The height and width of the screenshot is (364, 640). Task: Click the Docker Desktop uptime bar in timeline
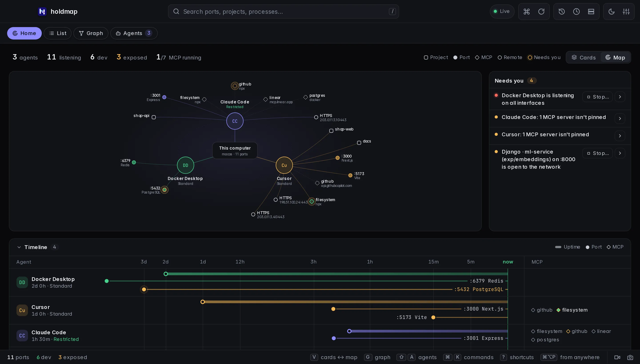click(x=337, y=274)
